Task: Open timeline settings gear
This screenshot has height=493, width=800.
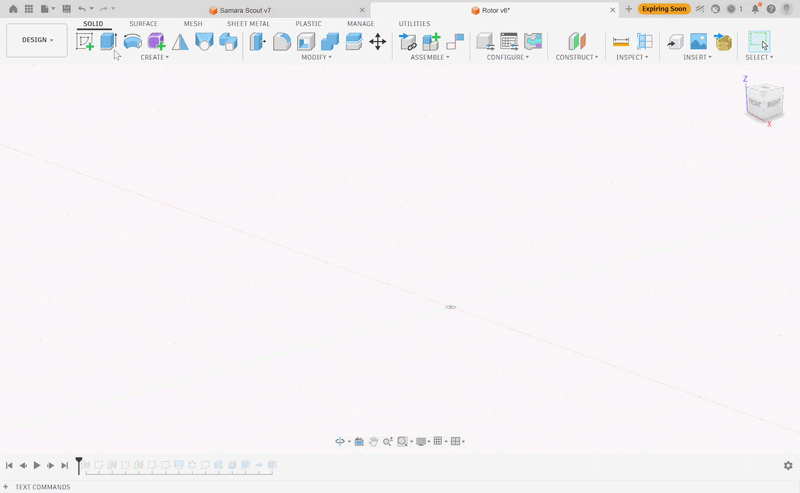Action: pyautogui.click(x=788, y=465)
